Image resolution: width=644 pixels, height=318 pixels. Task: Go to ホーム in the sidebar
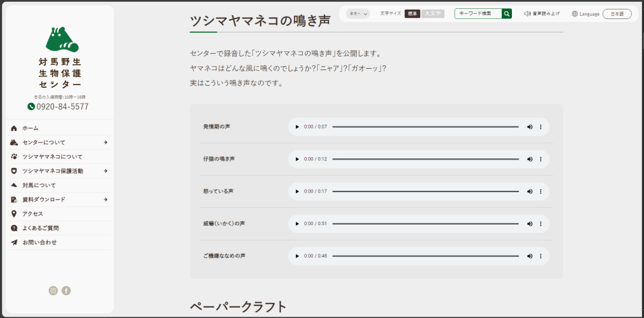30,128
